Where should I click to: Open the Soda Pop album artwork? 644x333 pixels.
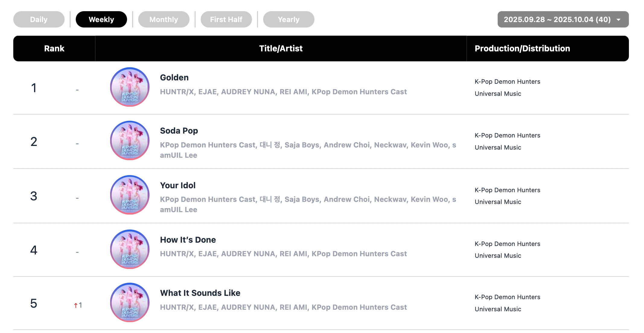(x=130, y=141)
